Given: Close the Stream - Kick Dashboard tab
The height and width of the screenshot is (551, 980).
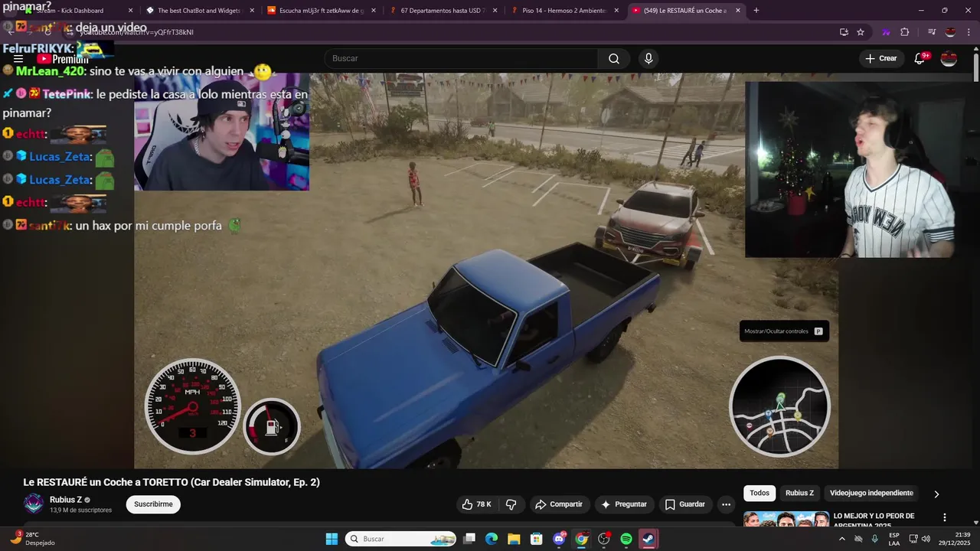Looking at the screenshot, I should (130, 11).
